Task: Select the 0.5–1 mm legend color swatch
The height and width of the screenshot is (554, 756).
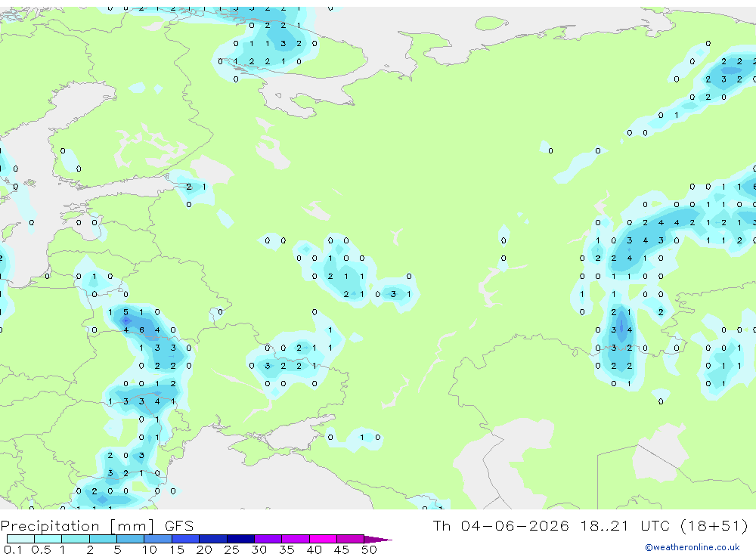Action: (48, 539)
